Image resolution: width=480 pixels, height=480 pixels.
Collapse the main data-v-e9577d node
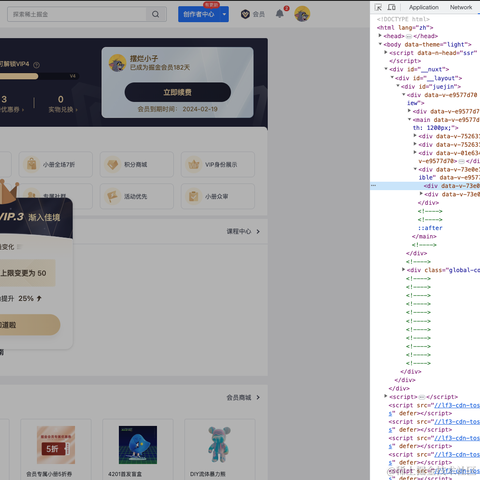[409, 119]
